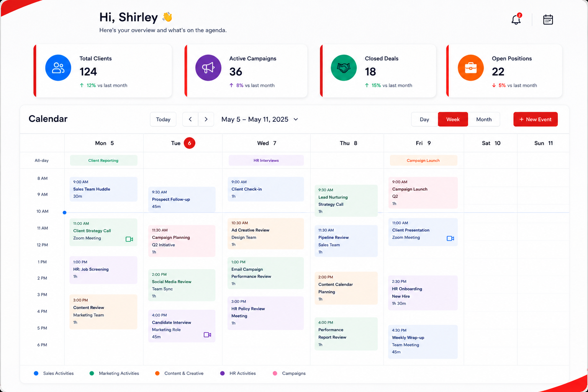
Task: Select the Fri 9 column header
Action: [x=423, y=143]
